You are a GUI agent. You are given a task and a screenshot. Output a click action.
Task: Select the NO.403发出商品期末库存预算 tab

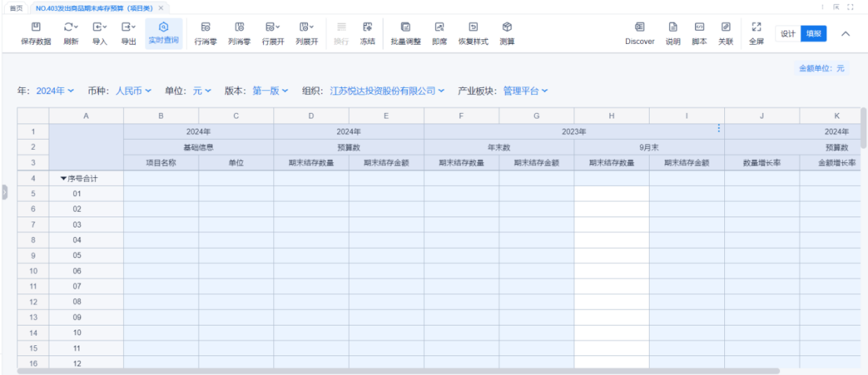coord(94,7)
